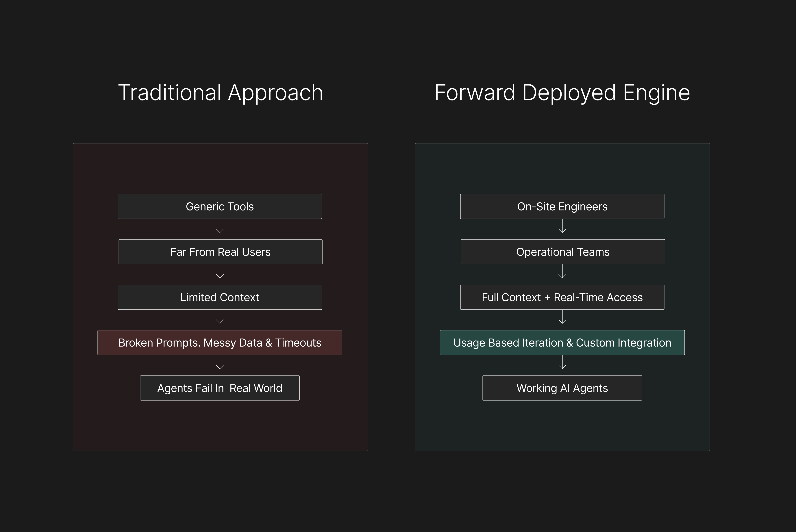This screenshot has width=796, height=532.
Task: Select the Working AI Agents box
Action: pos(562,388)
